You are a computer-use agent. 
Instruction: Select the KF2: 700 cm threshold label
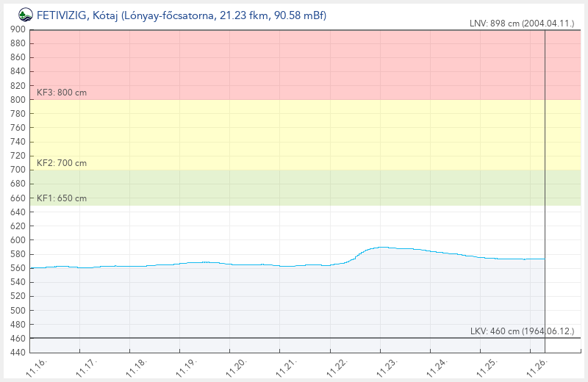62,163
